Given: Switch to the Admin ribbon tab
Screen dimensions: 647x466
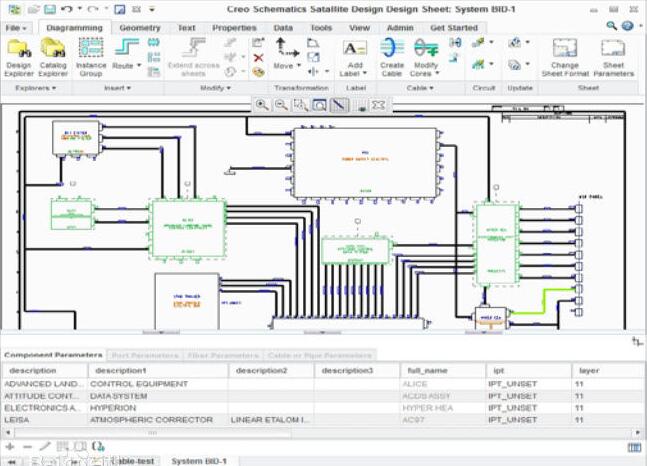Looking at the screenshot, I should coord(400,28).
